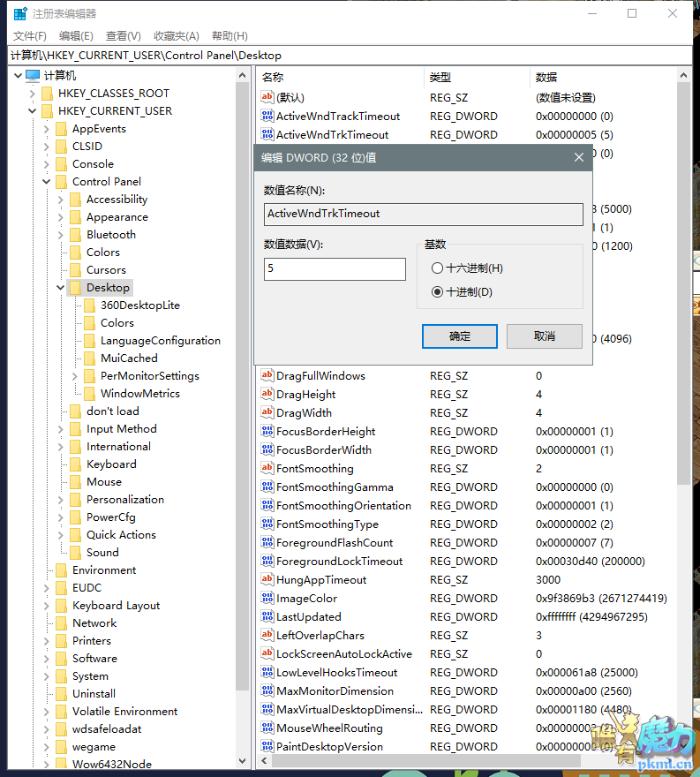Viewport: 700px width, 777px height.
Task: Click the DWORD icon beside FontSmoothingGamma
Action: pyautogui.click(x=267, y=487)
